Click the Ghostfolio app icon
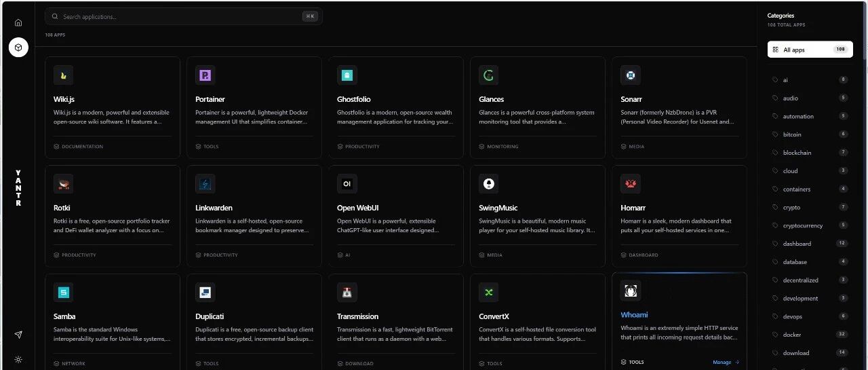The image size is (868, 370). pos(347,75)
